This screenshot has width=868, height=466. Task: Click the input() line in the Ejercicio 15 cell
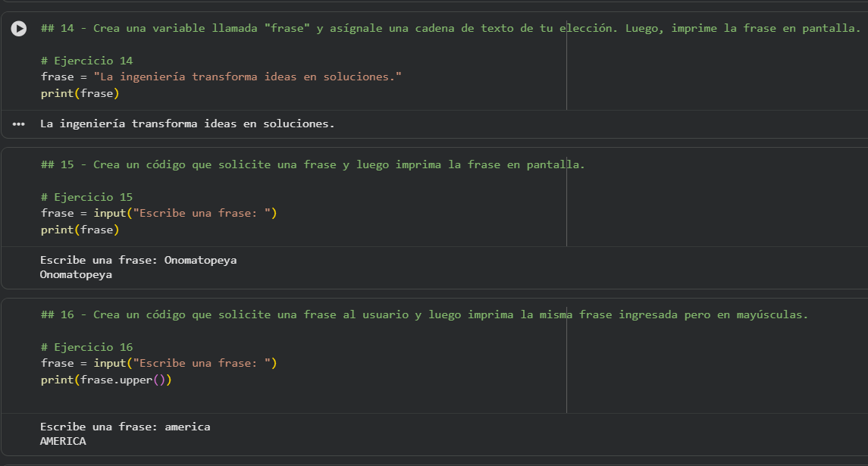(x=159, y=213)
